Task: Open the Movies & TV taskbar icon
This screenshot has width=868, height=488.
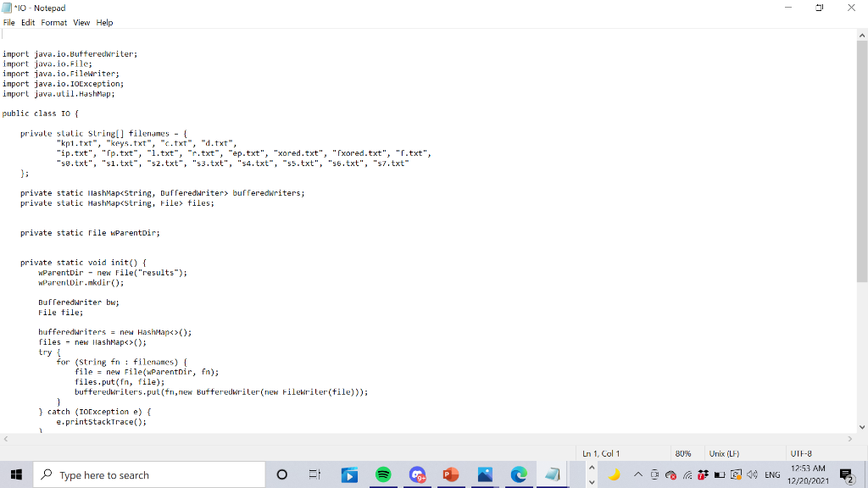Action: click(x=350, y=474)
